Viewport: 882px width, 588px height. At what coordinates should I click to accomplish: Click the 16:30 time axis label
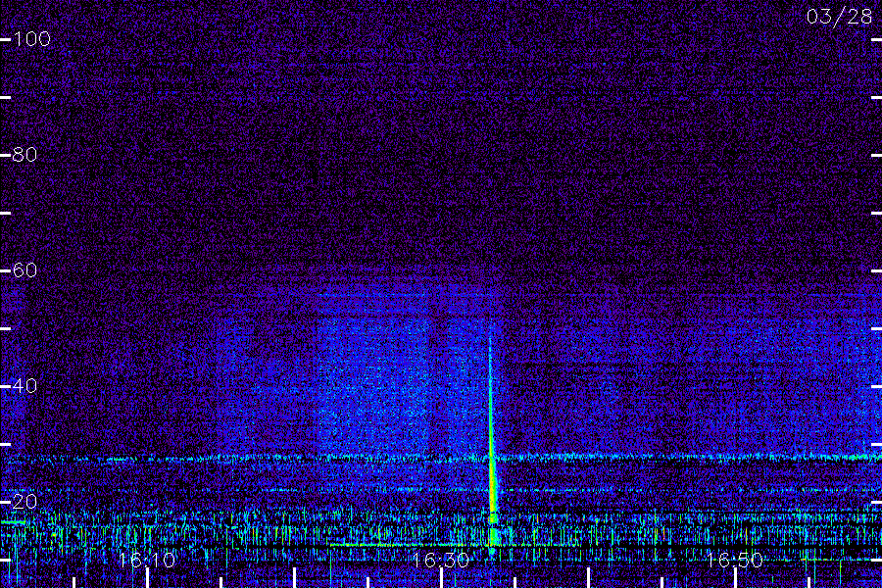click(x=440, y=560)
